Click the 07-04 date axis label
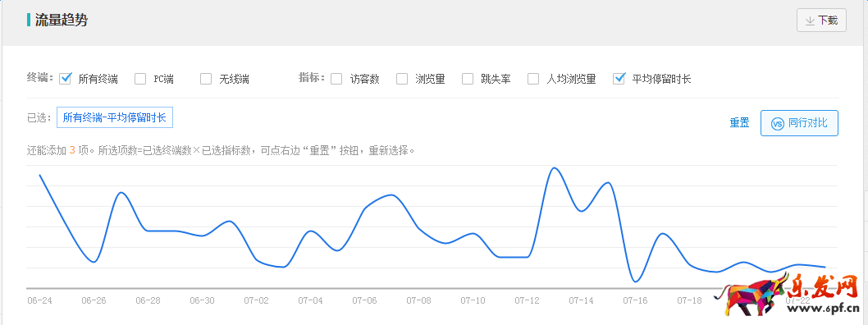This screenshot has height=325, width=868. tap(311, 300)
